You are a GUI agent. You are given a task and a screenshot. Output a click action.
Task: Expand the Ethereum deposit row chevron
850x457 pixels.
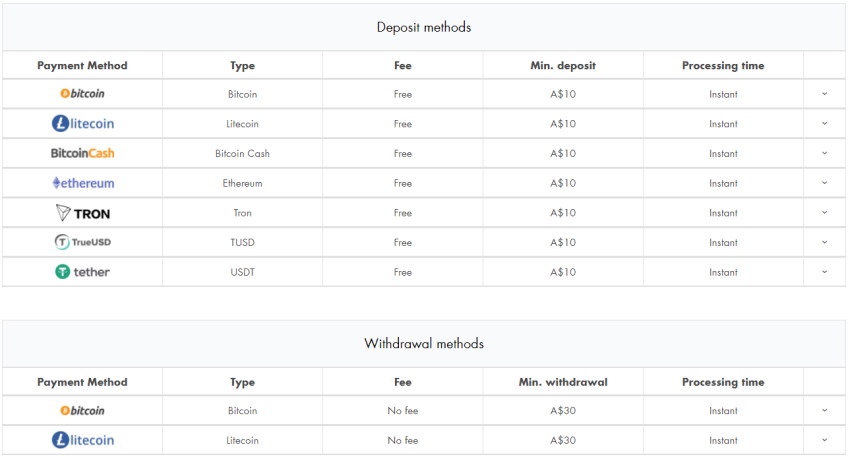tap(825, 183)
